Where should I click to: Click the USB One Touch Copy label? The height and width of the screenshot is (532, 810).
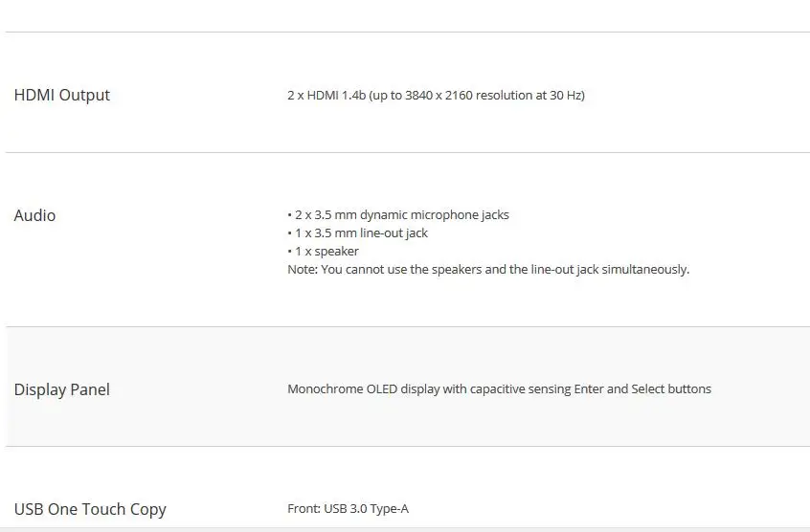(x=90, y=509)
